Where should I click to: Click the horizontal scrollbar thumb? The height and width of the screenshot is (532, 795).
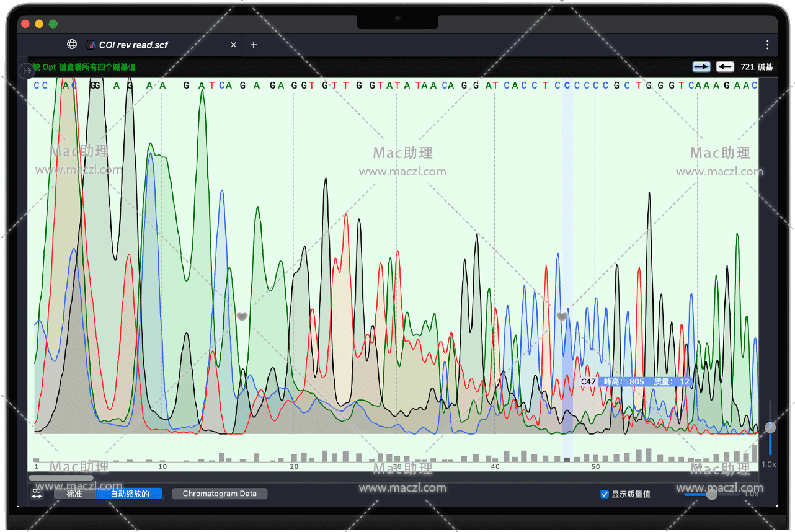coord(61,477)
